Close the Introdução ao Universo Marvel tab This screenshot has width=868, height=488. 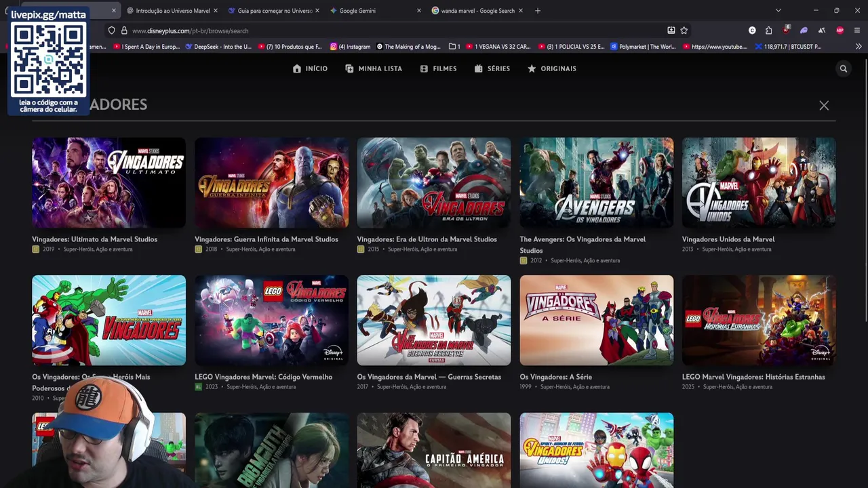[216, 11]
